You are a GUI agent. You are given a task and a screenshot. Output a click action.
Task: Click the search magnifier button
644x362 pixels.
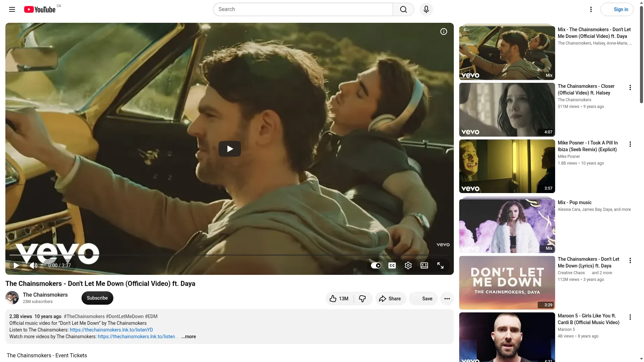(404, 9)
